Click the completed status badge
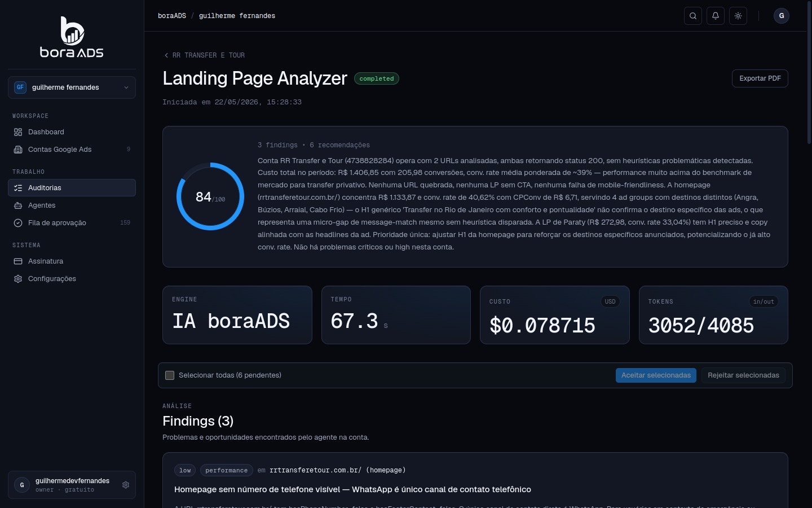 [x=377, y=78]
